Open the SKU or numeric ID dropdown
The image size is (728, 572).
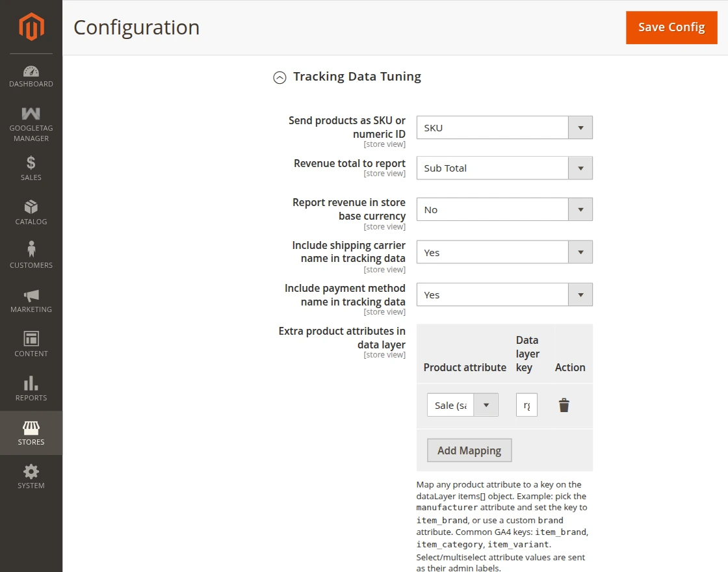(x=504, y=127)
